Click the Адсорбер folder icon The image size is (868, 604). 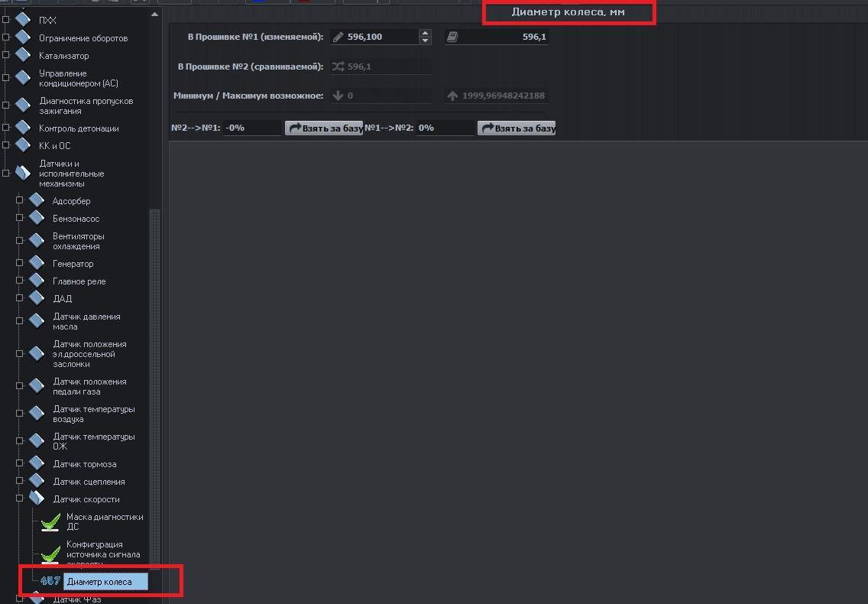pyautogui.click(x=37, y=201)
